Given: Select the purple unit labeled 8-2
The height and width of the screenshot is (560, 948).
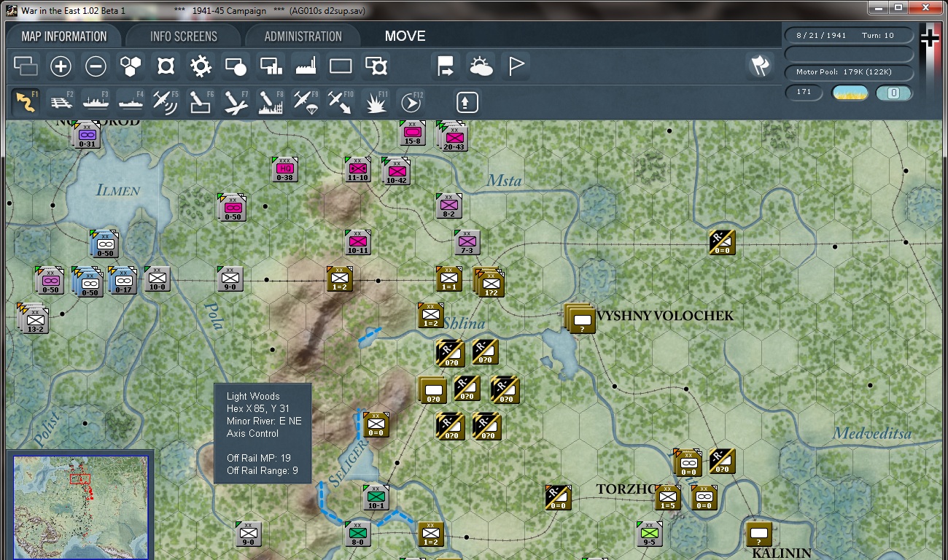Looking at the screenshot, I should pyautogui.click(x=448, y=206).
